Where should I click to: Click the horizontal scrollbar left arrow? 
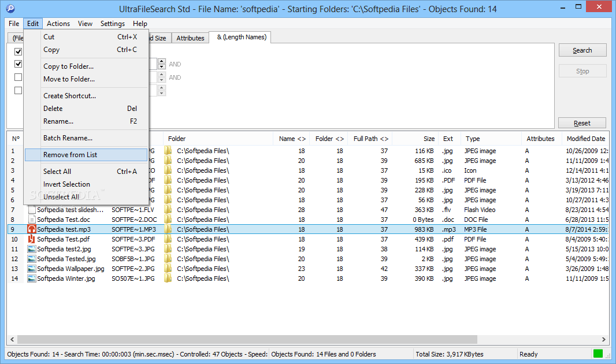point(12,339)
